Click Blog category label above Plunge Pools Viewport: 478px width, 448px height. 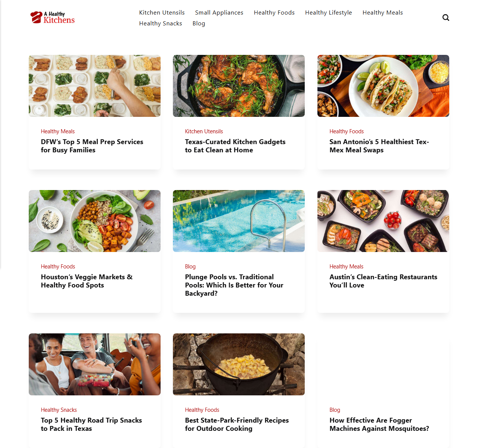pos(190,267)
